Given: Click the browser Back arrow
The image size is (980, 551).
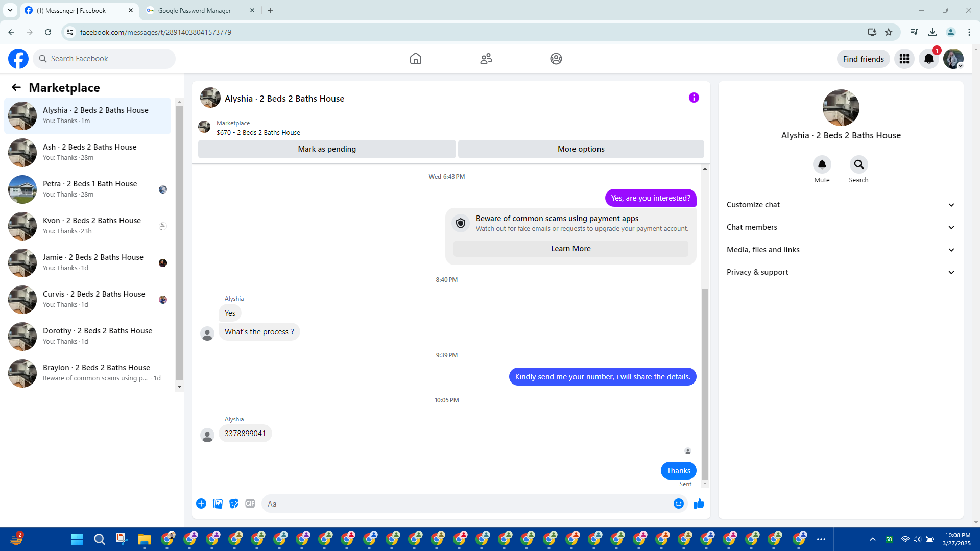Looking at the screenshot, I should coord(11,32).
